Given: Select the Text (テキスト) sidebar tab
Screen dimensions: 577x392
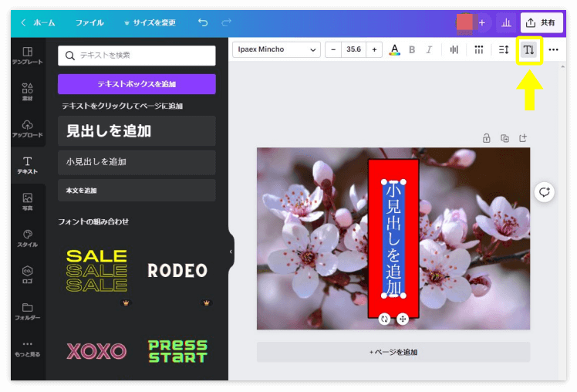Looking at the screenshot, I should [x=28, y=165].
